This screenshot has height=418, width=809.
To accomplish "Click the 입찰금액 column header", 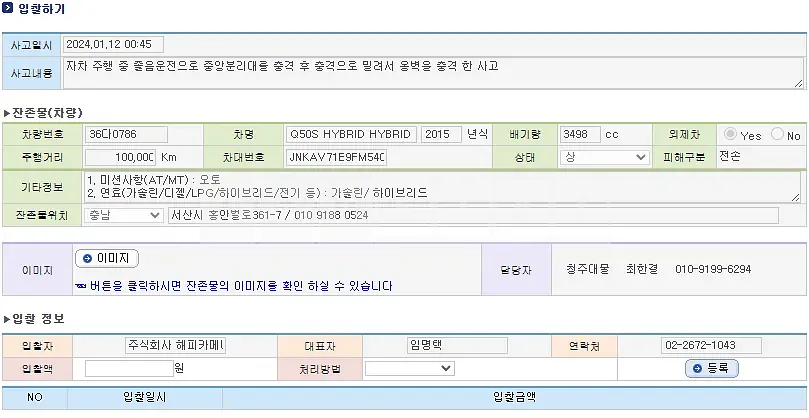I will click(x=514, y=397).
